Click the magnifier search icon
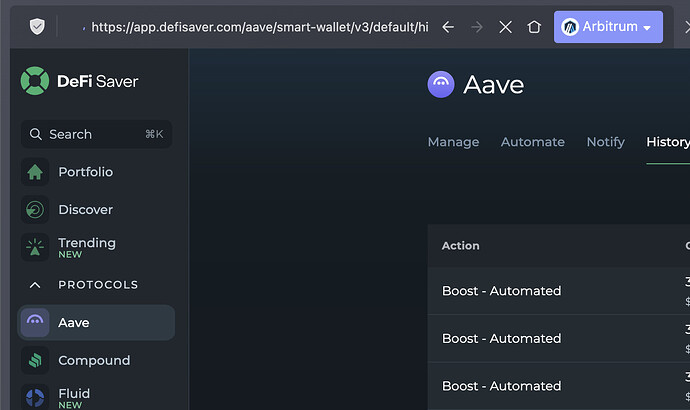This screenshot has height=410, width=690. click(x=35, y=134)
